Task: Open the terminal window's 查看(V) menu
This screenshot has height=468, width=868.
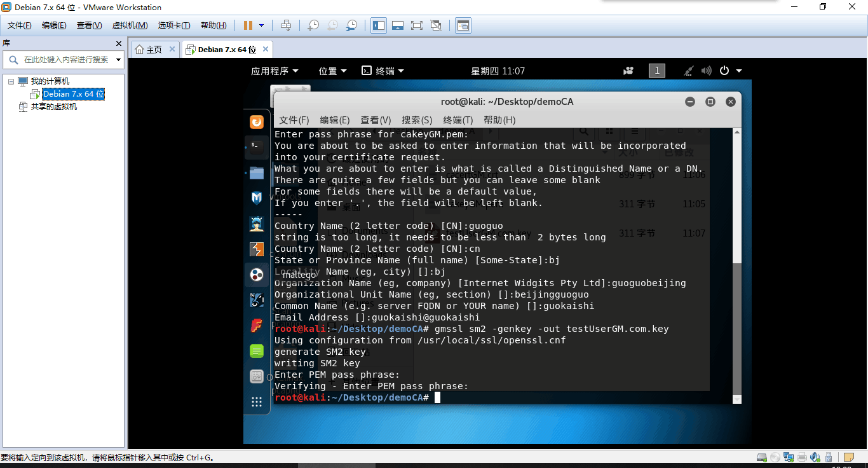Action: [376, 120]
